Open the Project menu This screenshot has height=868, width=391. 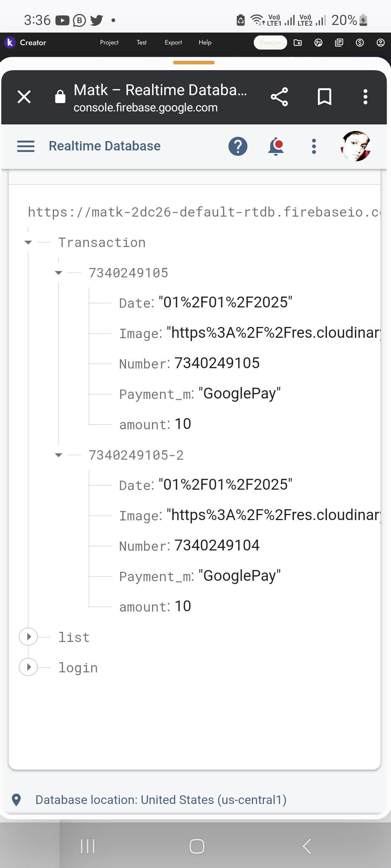pos(109,42)
